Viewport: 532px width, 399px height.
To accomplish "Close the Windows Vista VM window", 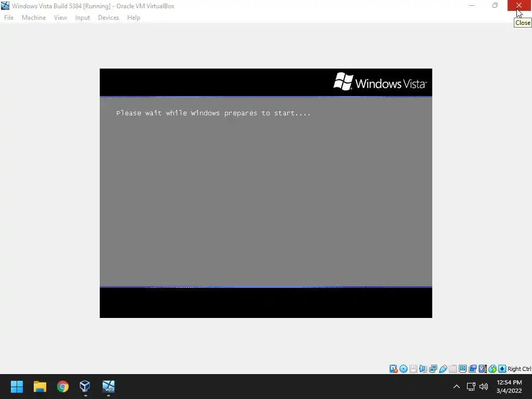I will tap(519, 5).
